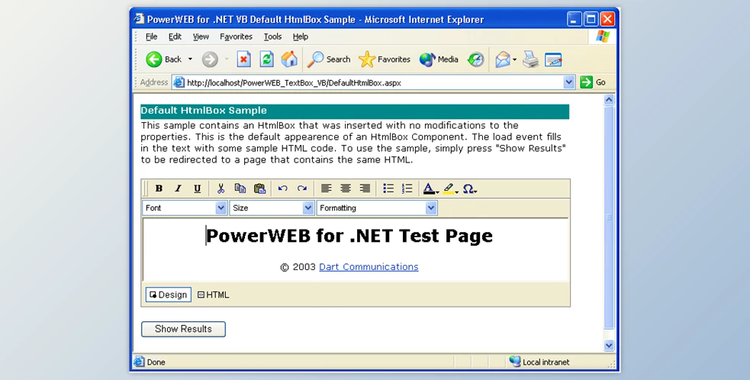Screen dimensions: 750x380
Task: Click the Done status text
Action: (156, 362)
